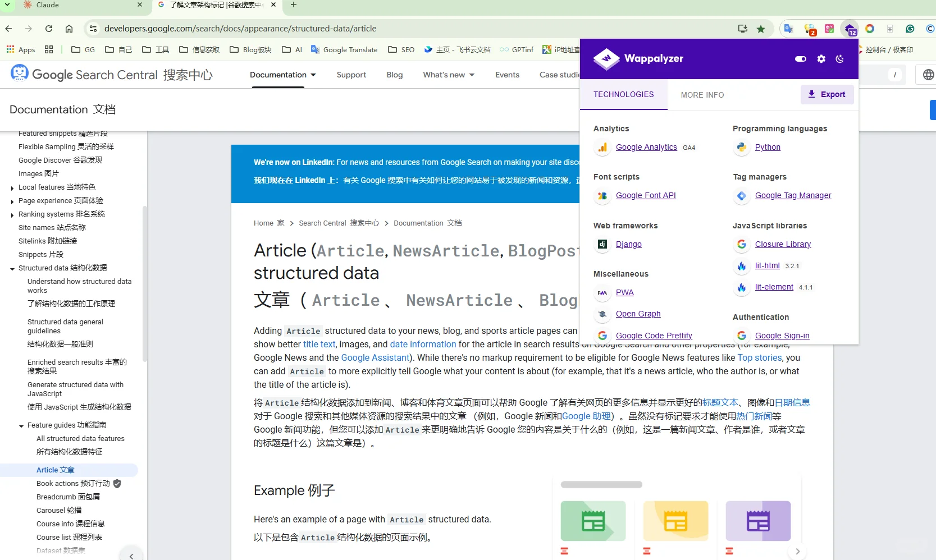The width and height of the screenshot is (936, 560).
Task: Collapse Feature guides sidebar section
Action: tap(21, 426)
